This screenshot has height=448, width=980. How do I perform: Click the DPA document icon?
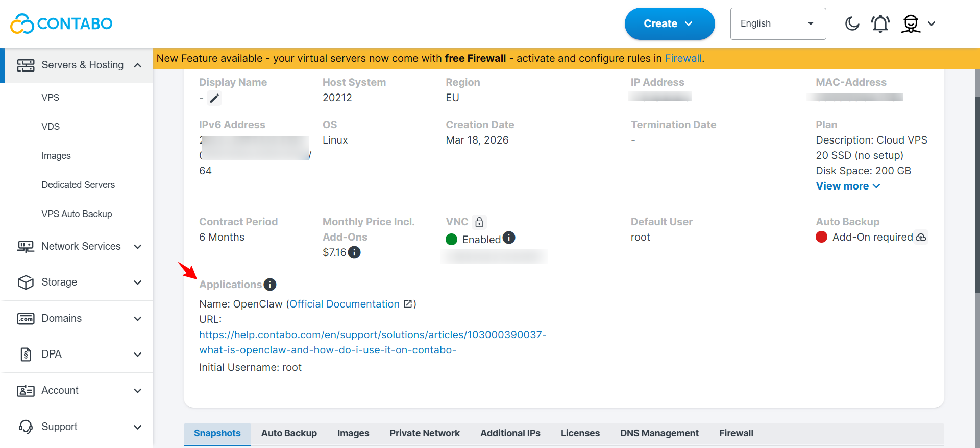click(x=26, y=355)
